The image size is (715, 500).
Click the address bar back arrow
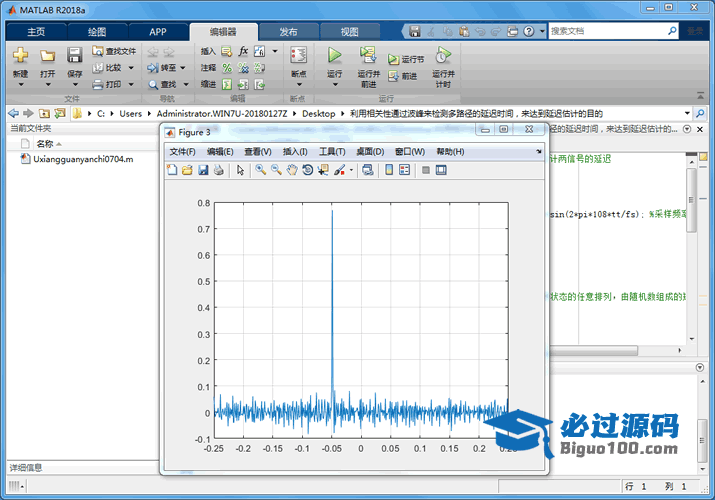coord(14,113)
